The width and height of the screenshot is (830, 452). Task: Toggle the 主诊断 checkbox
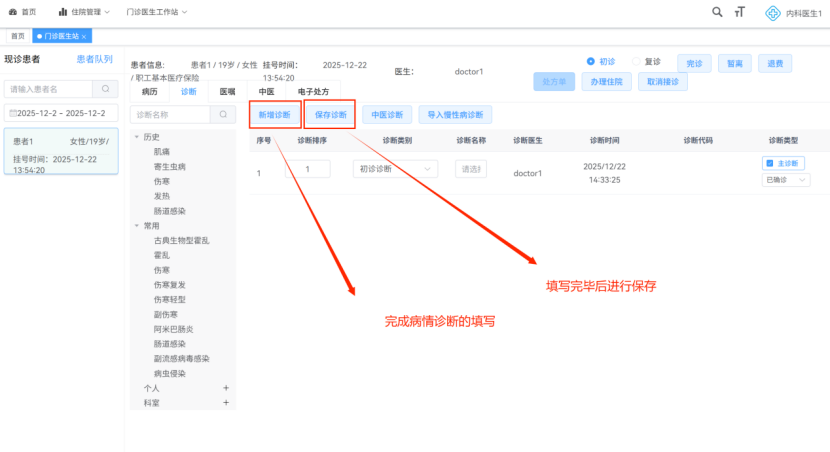tap(769, 163)
